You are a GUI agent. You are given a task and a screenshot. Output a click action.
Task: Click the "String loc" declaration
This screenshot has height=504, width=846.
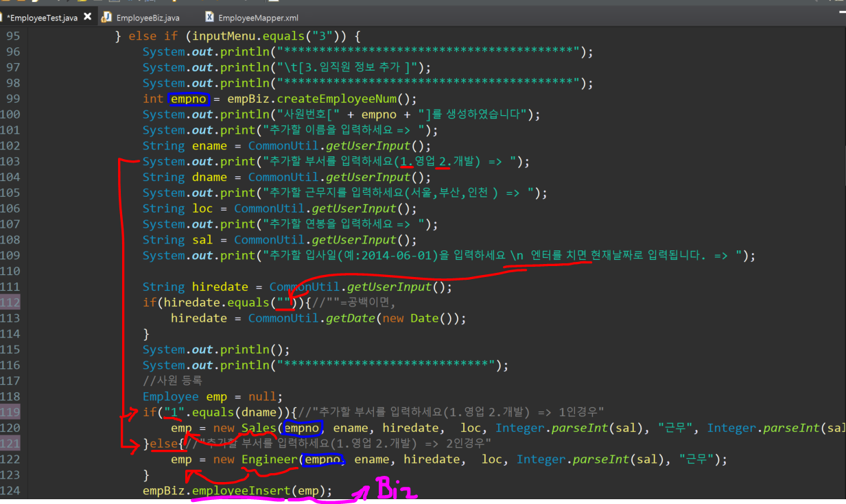point(178,209)
